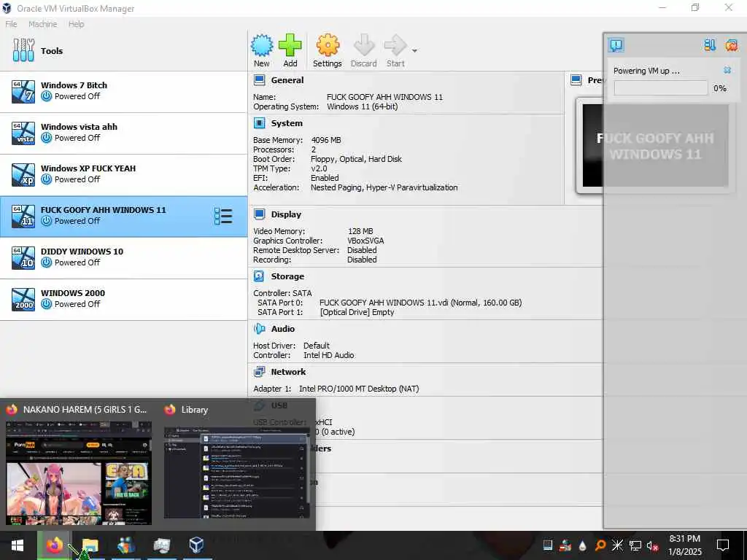Click the '[Optical Drive] Empty' storage entry
747x560 pixels.
pos(357,312)
